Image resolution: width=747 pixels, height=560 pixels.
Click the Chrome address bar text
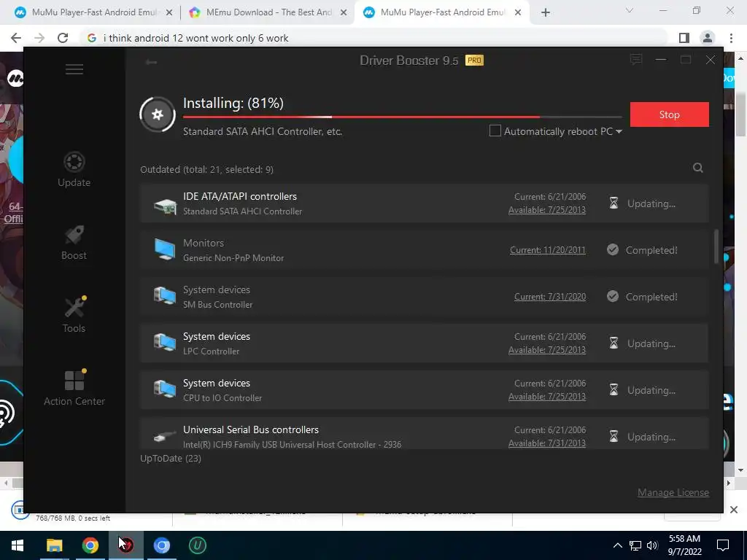point(196,38)
